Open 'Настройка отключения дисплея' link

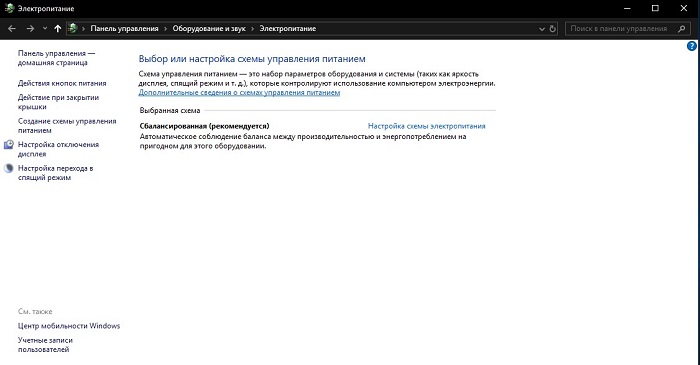coord(58,149)
